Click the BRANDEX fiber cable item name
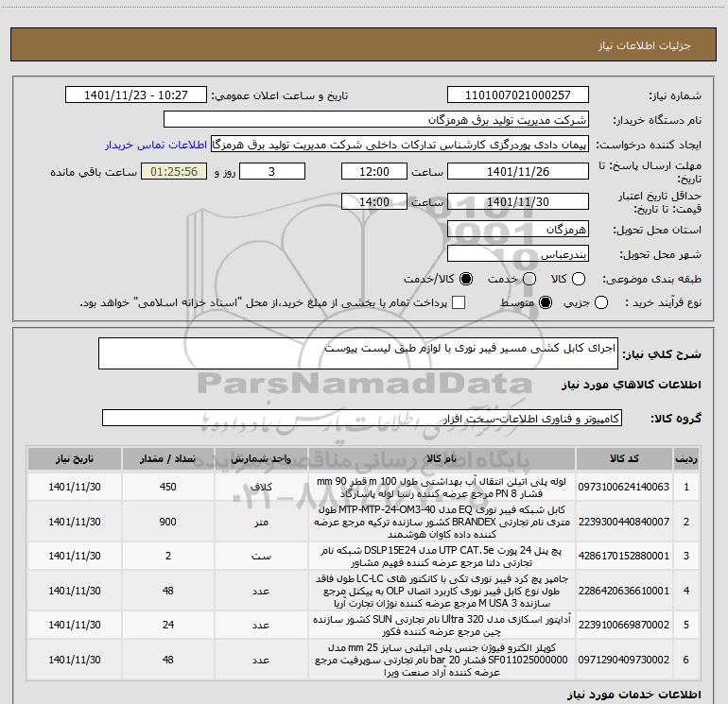The height and width of the screenshot is (704, 728). coord(442,522)
